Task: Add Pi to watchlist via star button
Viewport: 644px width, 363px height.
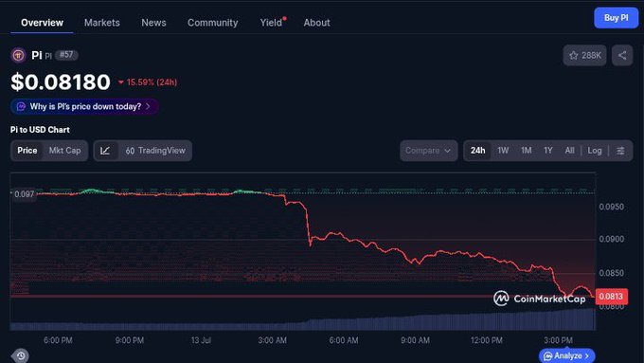Action: coord(585,55)
